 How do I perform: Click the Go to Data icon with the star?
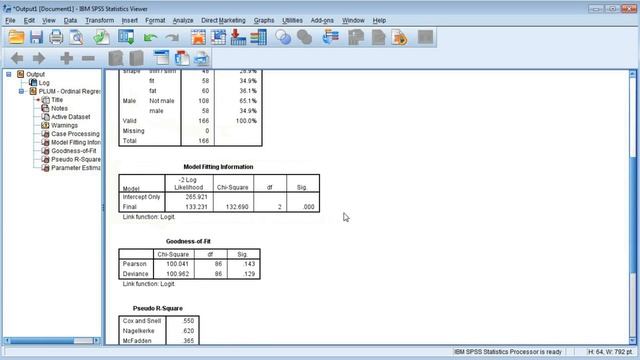coord(198,37)
